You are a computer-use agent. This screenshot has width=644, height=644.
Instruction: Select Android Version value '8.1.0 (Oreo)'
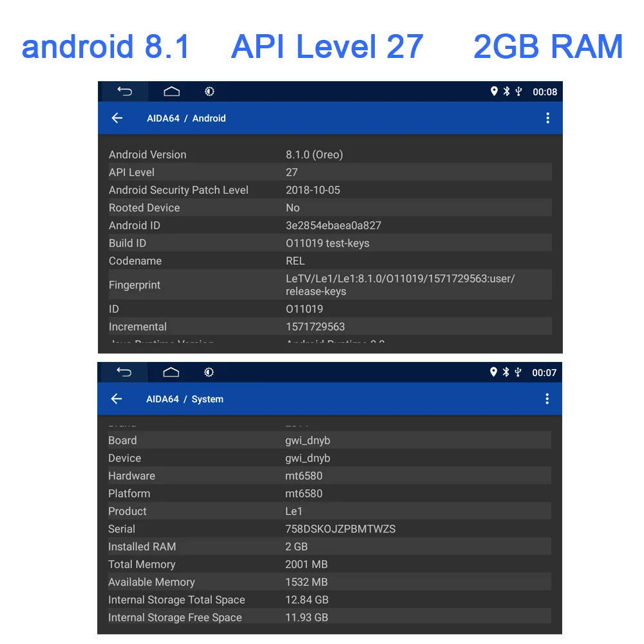point(314,155)
